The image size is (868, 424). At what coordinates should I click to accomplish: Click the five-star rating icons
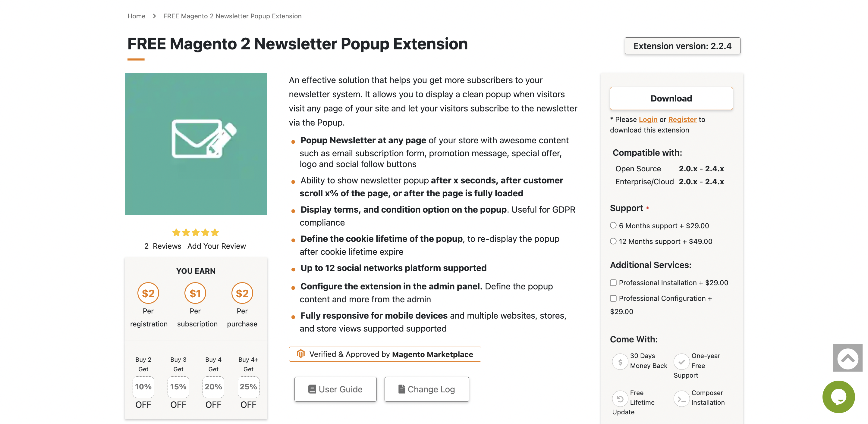point(195,233)
